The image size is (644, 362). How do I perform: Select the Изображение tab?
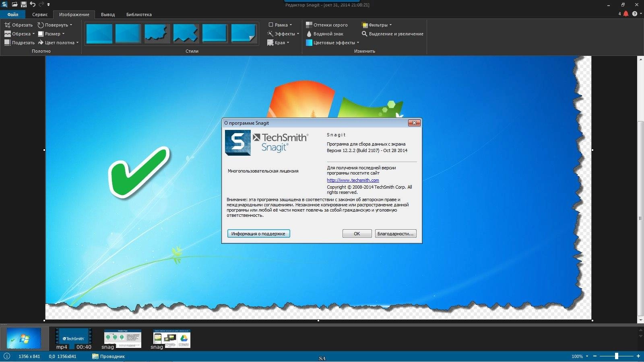(74, 14)
